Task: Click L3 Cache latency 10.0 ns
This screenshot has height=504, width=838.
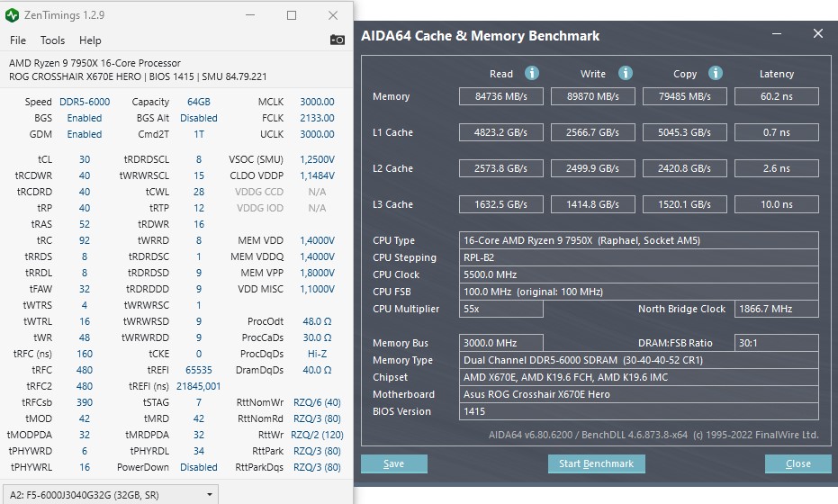Action: click(777, 204)
